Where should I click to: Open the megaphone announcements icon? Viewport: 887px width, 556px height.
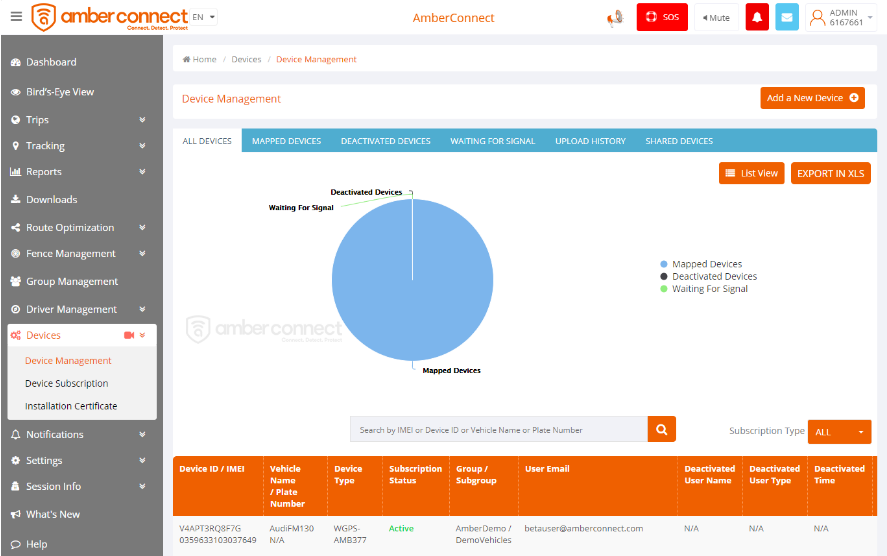click(x=615, y=18)
